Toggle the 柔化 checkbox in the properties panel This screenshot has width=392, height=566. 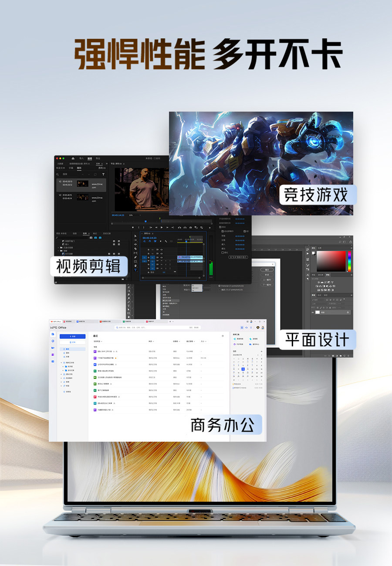click(x=223, y=252)
